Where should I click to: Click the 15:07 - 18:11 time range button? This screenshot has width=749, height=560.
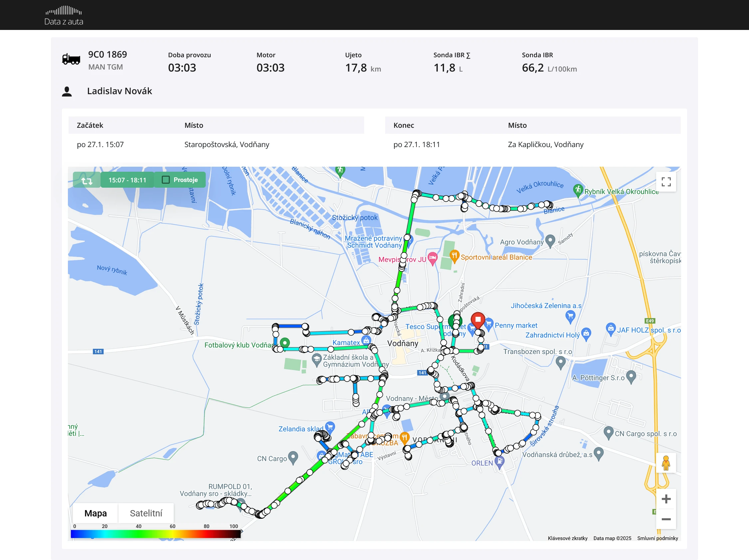coord(127,180)
